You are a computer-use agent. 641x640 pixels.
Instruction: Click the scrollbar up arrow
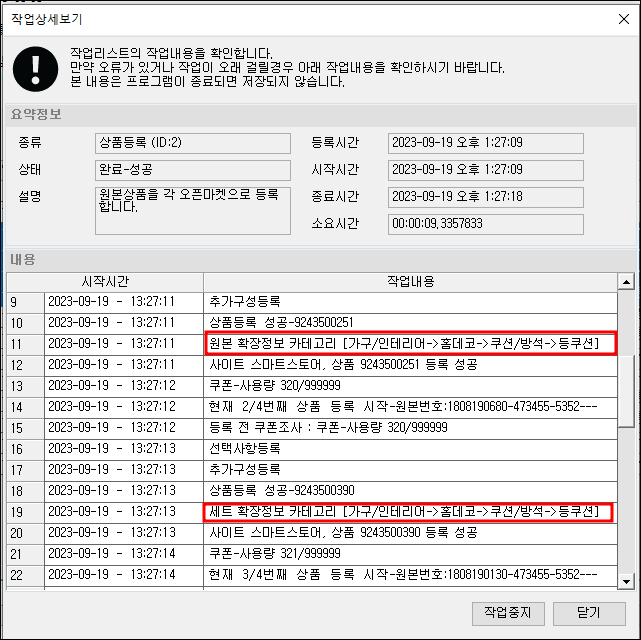pyautogui.click(x=626, y=282)
